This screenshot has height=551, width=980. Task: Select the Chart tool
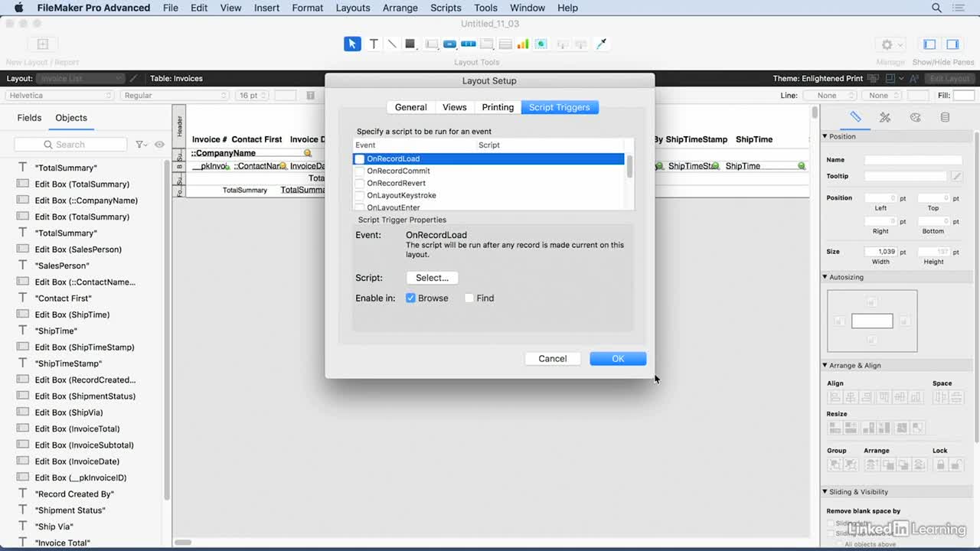(523, 44)
